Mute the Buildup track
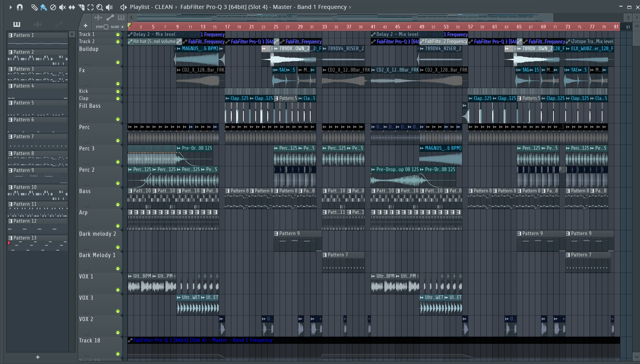640x364 pixels. (118, 62)
